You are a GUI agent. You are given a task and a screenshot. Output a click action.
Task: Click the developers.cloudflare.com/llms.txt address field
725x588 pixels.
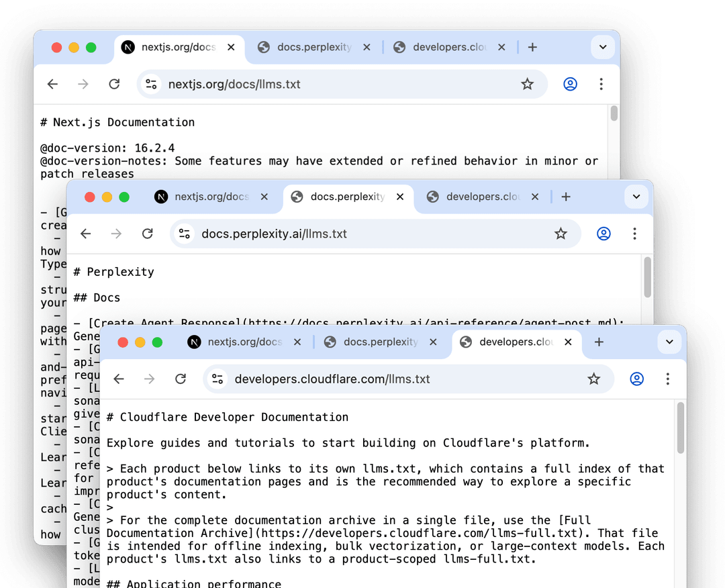408,379
